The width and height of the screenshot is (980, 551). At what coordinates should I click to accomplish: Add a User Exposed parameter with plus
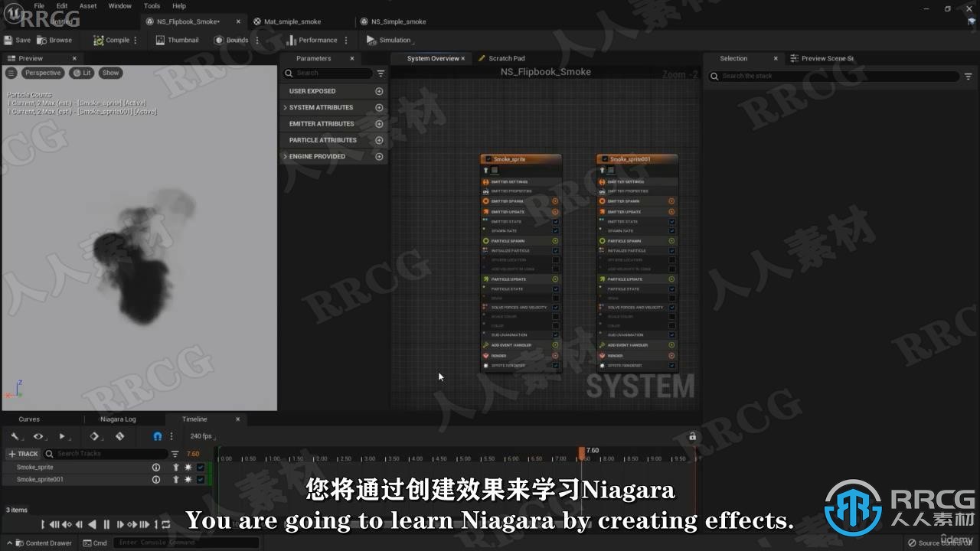pos(379,91)
